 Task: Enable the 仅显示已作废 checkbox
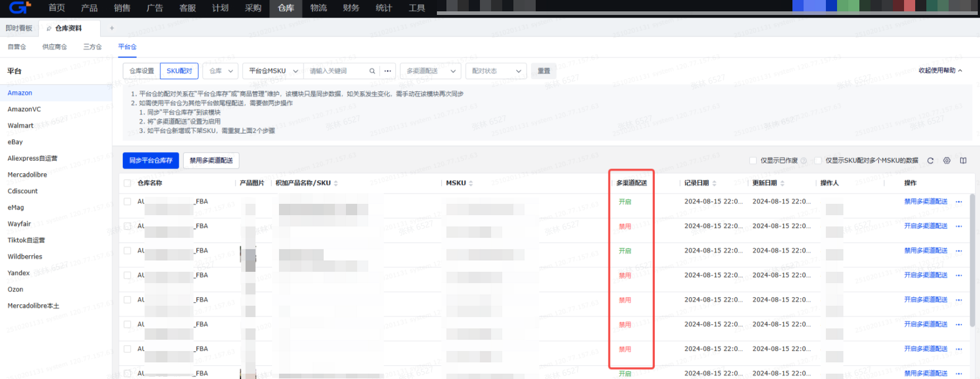pos(753,160)
